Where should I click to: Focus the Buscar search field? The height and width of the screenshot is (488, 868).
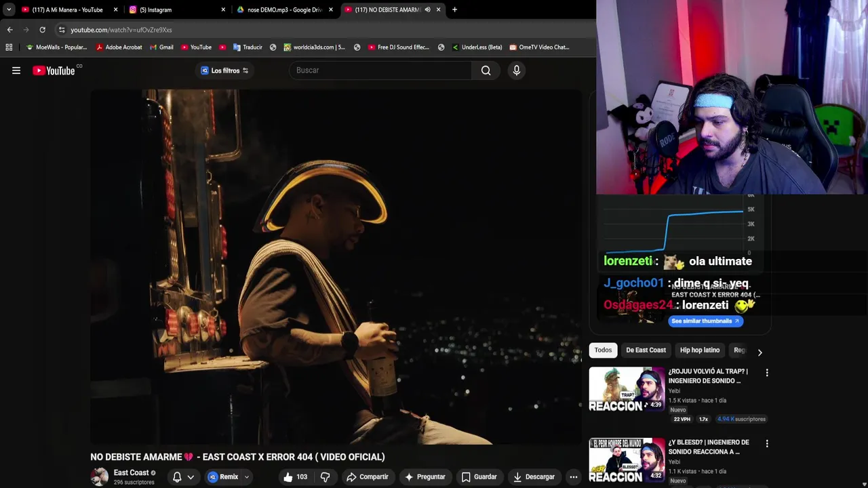380,70
